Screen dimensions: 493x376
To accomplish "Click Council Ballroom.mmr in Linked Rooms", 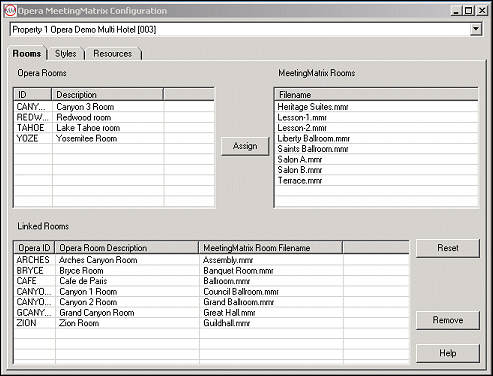I will [x=241, y=291].
